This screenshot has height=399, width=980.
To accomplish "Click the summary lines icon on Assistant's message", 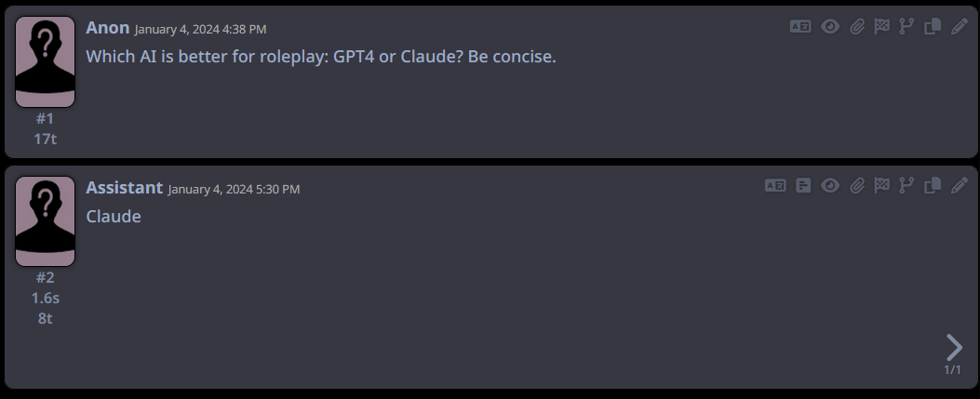I will (x=804, y=185).
